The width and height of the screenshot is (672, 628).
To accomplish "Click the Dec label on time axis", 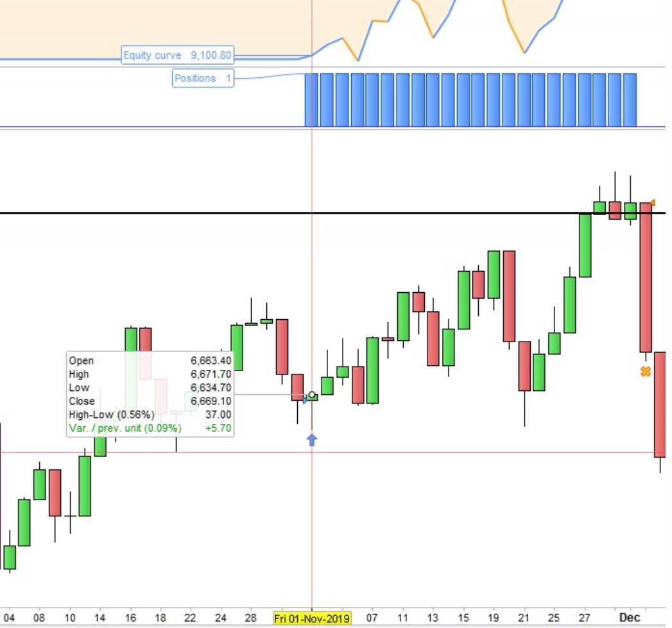I will click(630, 618).
